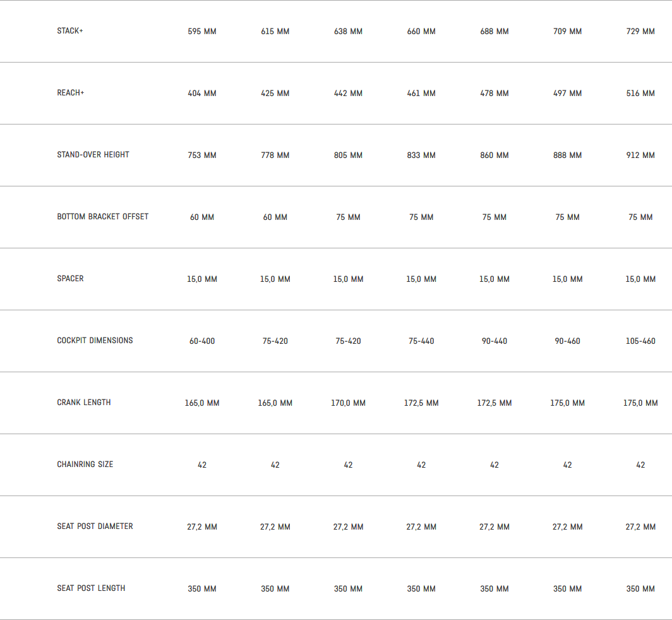Click the 170,0 MM crank length
Screen dimensions: 672x620
[348, 403]
